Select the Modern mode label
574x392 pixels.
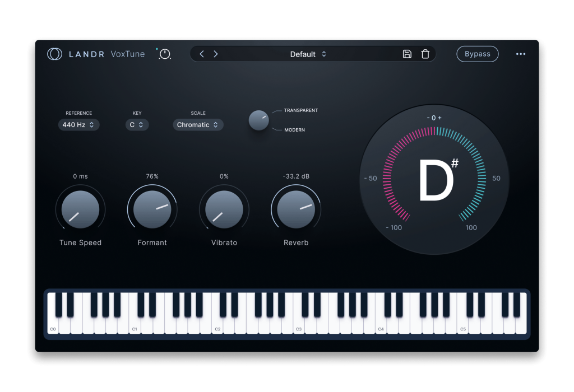(294, 130)
